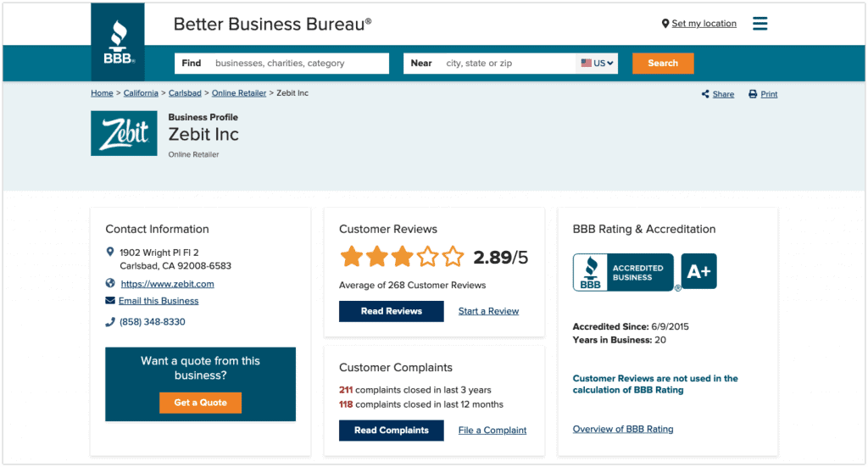Image resolution: width=868 pixels, height=467 pixels.
Task: Click the address map pin icon
Action: coord(110,252)
